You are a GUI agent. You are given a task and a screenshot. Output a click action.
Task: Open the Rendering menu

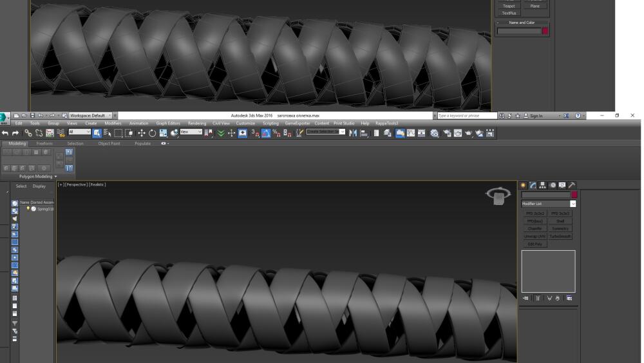click(197, 123)
